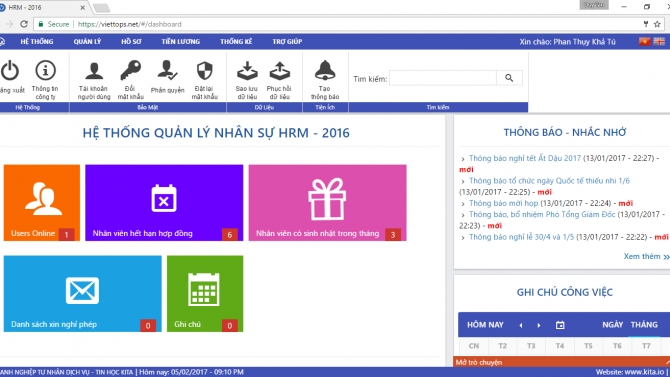Click Sao lưu dữ liệu backup icon

pos(247,71)
